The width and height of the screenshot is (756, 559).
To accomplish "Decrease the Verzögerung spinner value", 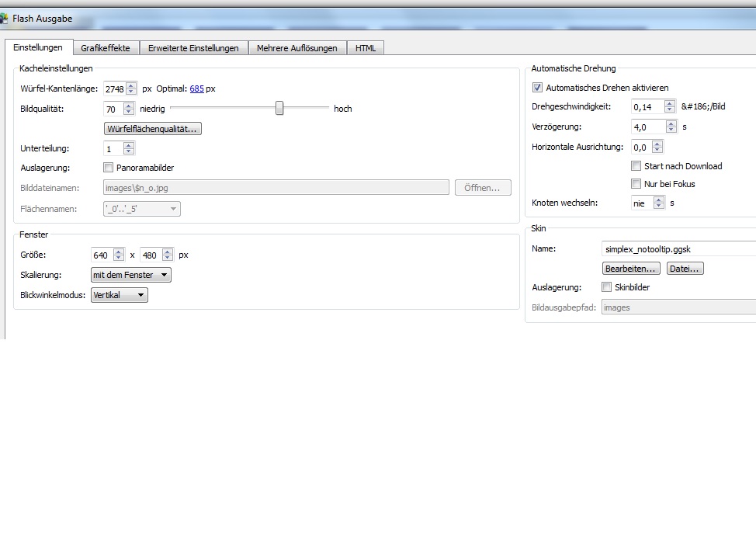I will click(671, 130).
